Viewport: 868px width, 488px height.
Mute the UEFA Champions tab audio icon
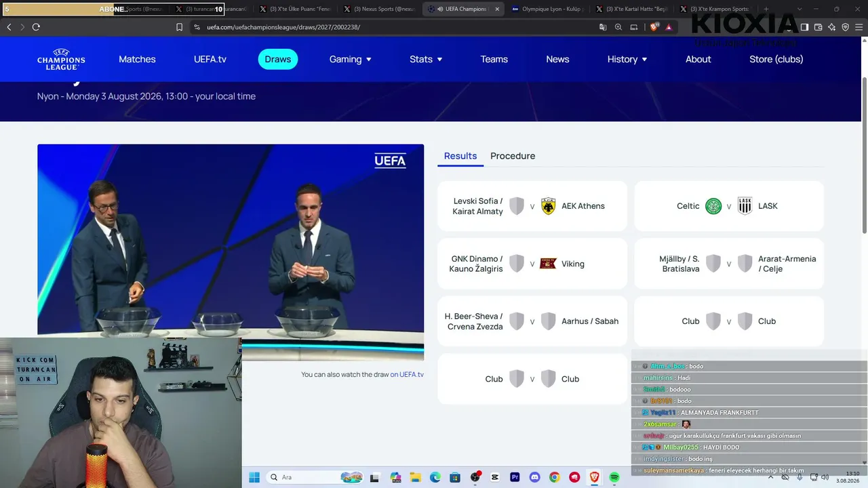440,9
